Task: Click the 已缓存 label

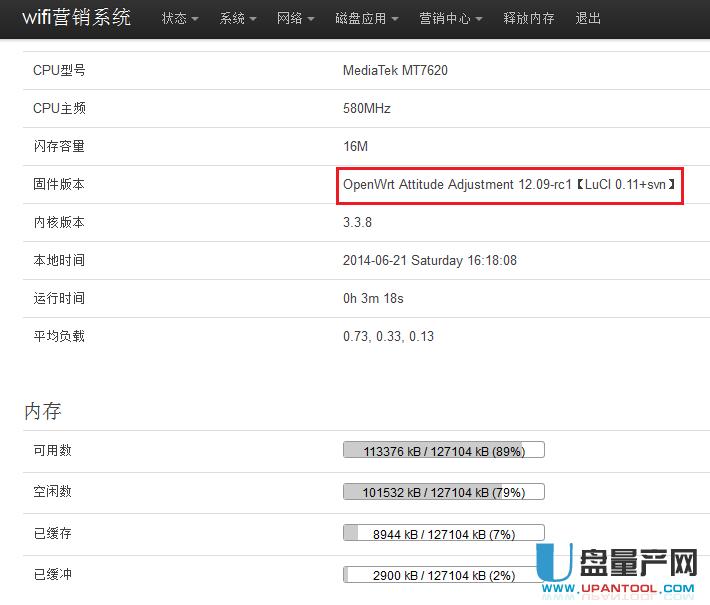Action: (x=53, y=533)
